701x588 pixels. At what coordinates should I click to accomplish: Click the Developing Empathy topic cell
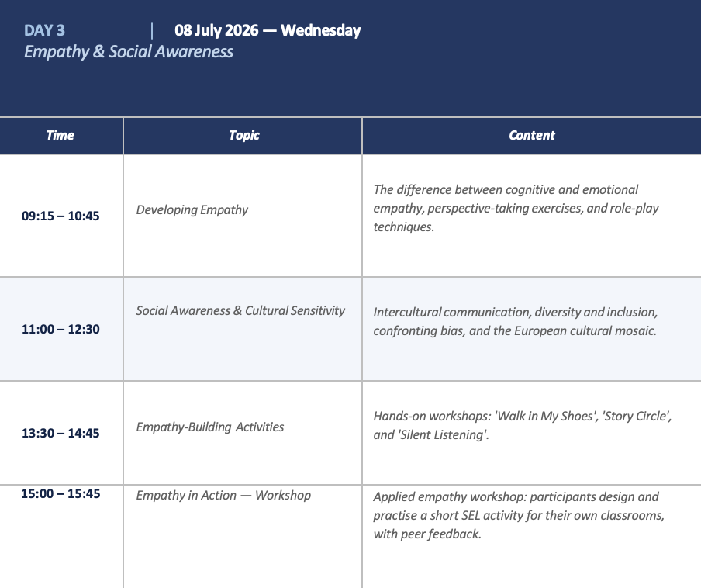point(192,209)
